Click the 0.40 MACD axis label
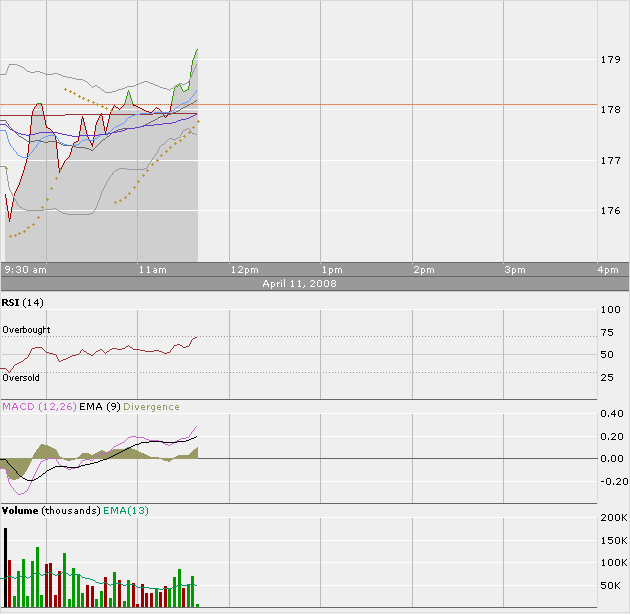The height and width of the screenshot is (615, 630). (612, 414)
